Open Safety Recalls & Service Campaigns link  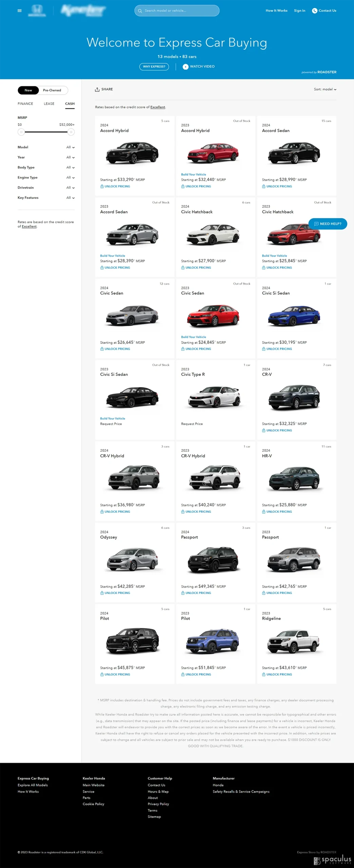pyautogui.click(x=241, y=792)
